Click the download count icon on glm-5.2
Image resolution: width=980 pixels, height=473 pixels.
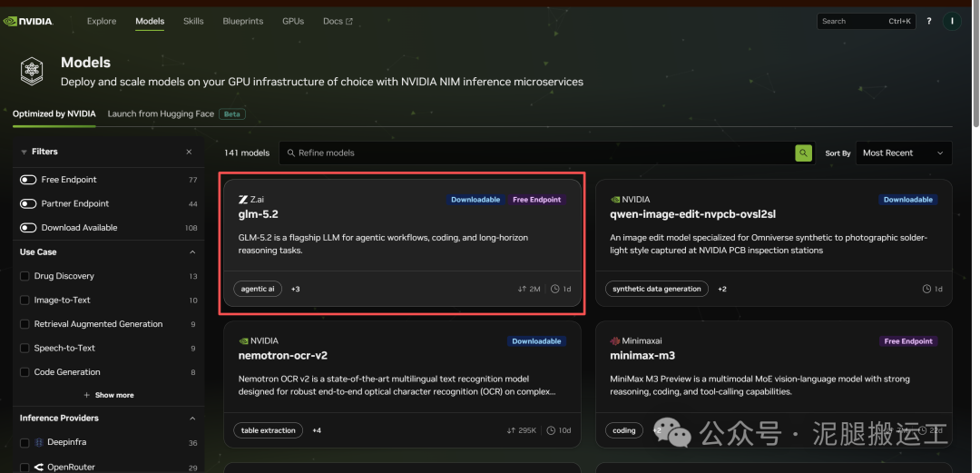[x=522, y=289]
